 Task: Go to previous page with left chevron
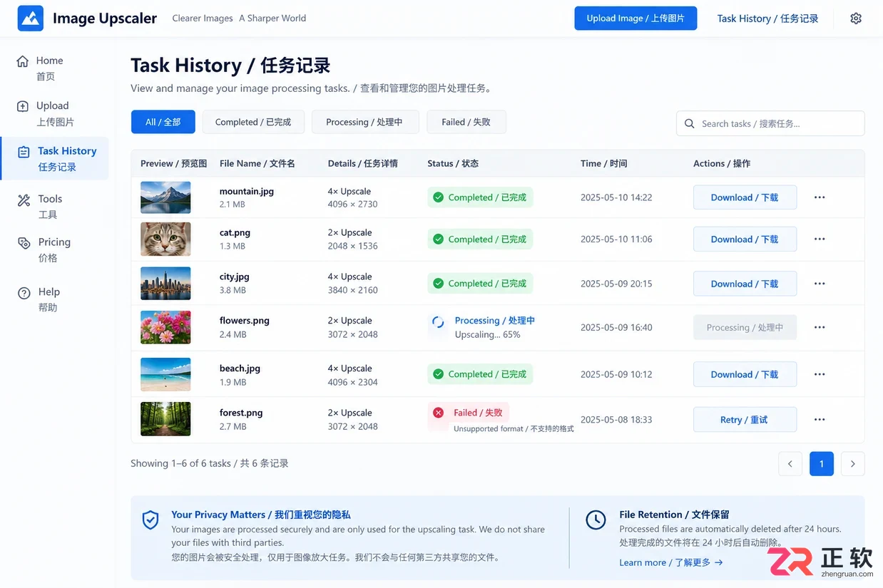tap(790, 464)
